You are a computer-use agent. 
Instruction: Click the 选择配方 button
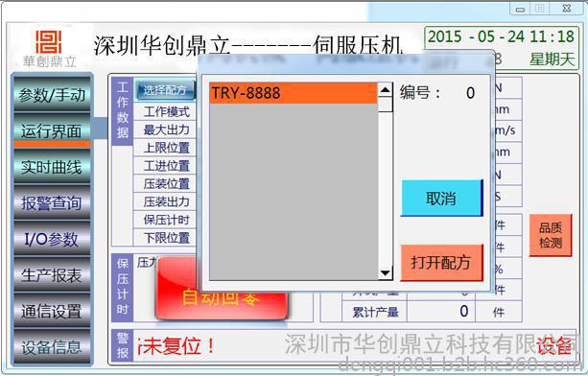coord(165,90)
